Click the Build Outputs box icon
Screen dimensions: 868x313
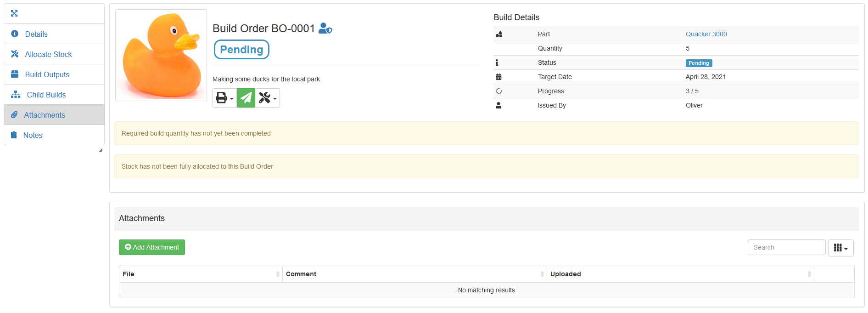click(15, 74)
